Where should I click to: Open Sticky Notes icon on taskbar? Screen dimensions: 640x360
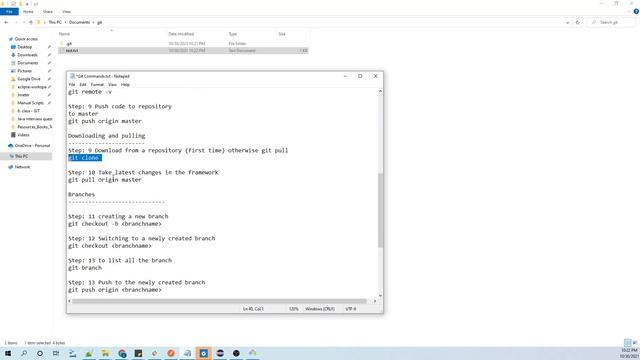[x=138, y=353]
